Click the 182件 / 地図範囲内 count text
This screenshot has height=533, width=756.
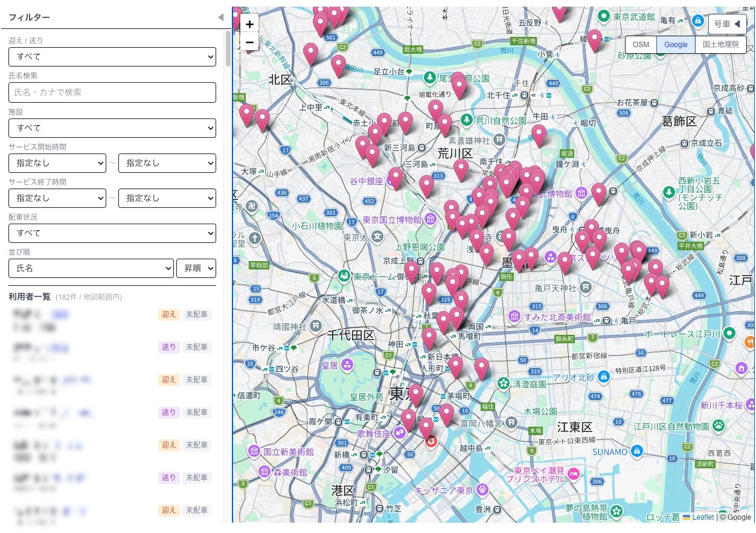click(x=88, y=297)
